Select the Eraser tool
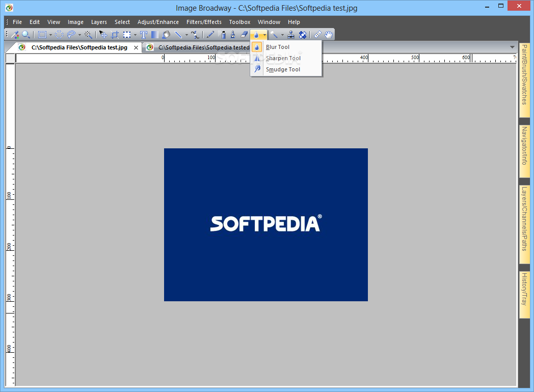 pyautogui.click(x=244, y=34)
